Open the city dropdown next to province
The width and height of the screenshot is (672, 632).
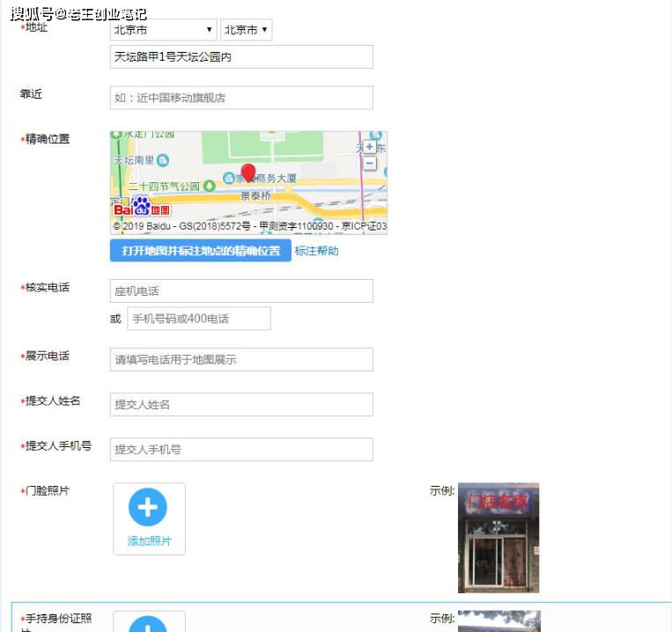(246, 30)
